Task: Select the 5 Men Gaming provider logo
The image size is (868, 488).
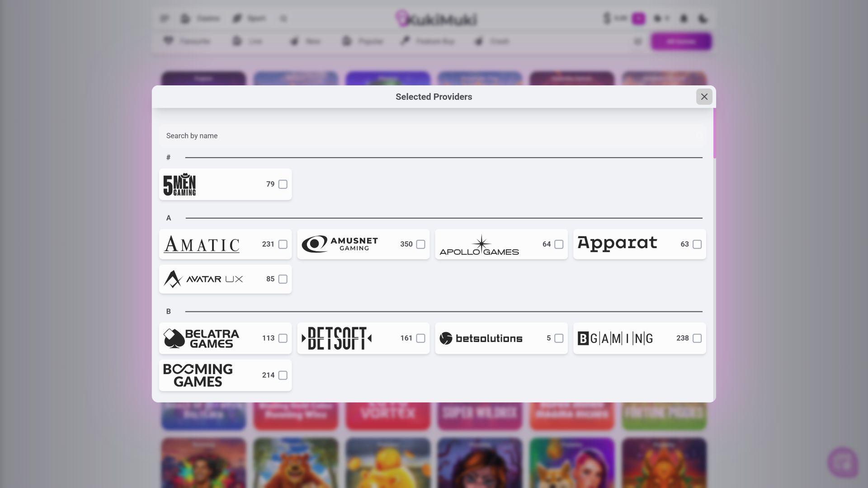Action: tap(179, 184)
